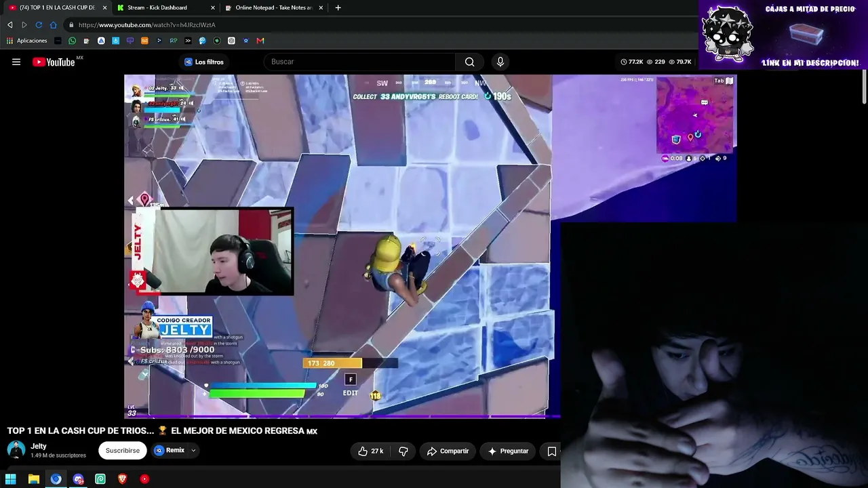868x488 pixels.
Task: Click the Jelty channel name
Action: point(39,446)
